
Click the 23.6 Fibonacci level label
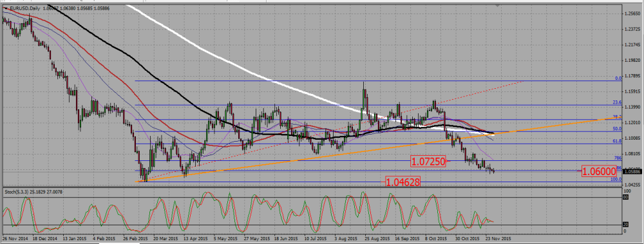(617, 103)
